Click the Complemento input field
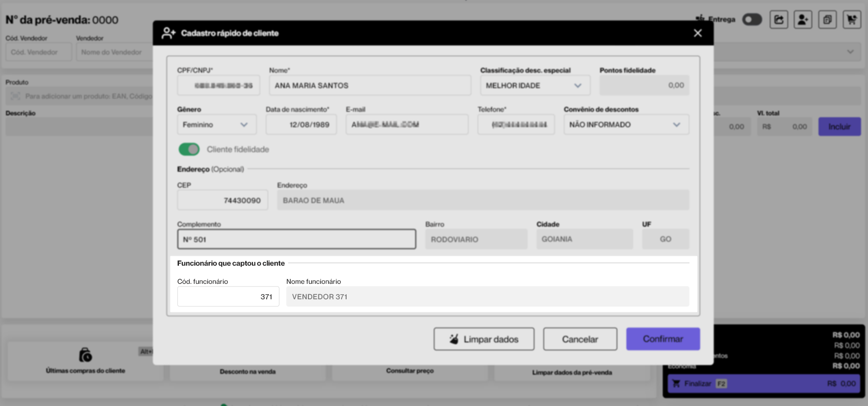This screenshot has width=868, height=406. point(296,239)
